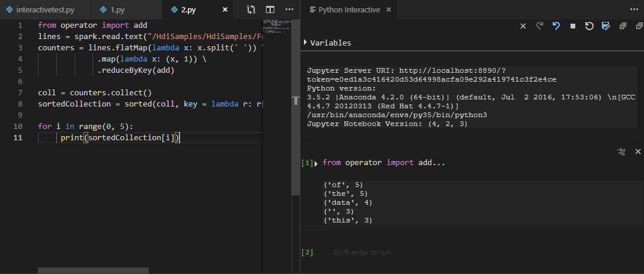Click the Shift-enter to run input box
The width and height of the screenshot is (644, 274).
pos(361,253)
